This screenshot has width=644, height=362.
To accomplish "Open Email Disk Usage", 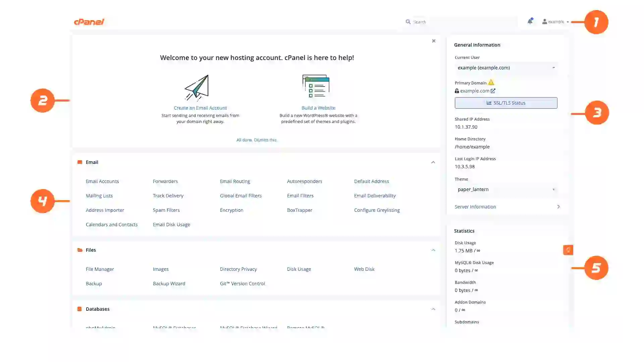I will [171, 225].
